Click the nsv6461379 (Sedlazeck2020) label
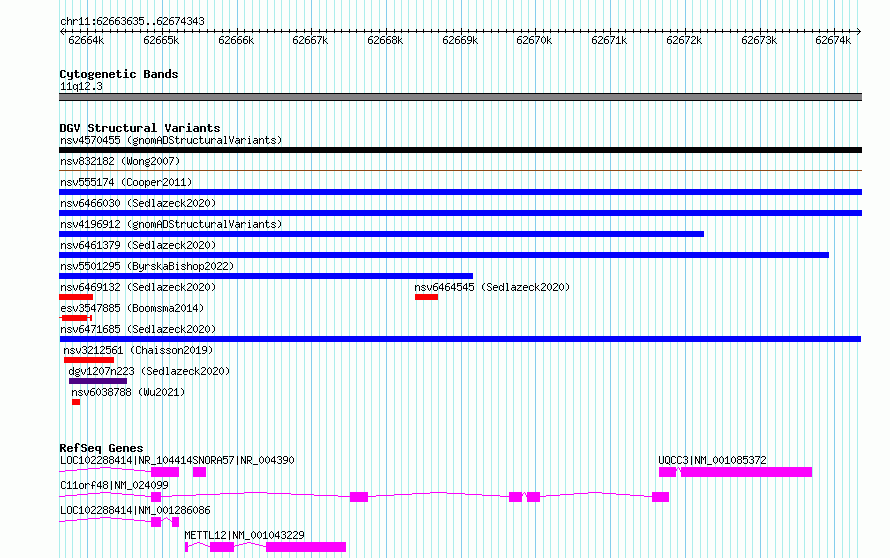The width and height of the screenshot is (890, 558). 138,245
